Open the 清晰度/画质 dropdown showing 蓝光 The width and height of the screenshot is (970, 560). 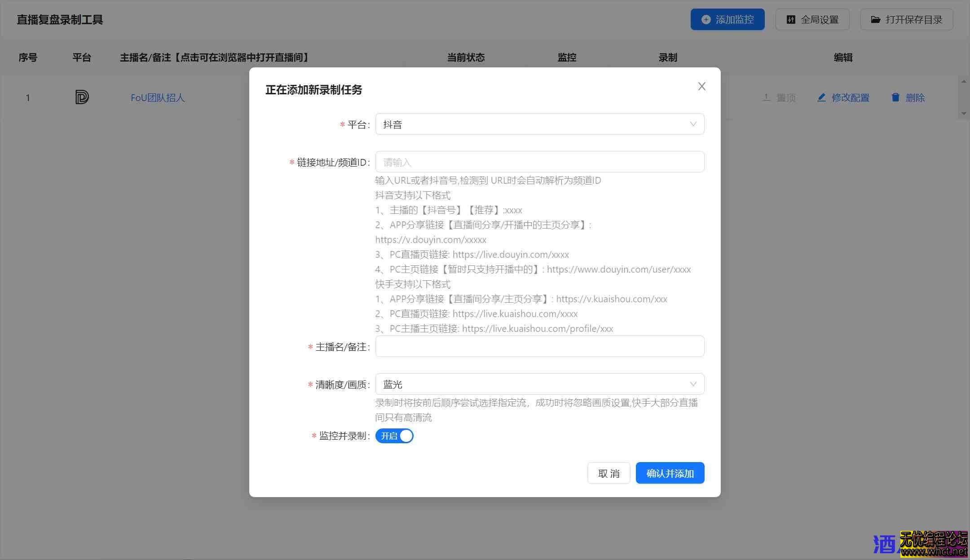click(x=539, y=384)
